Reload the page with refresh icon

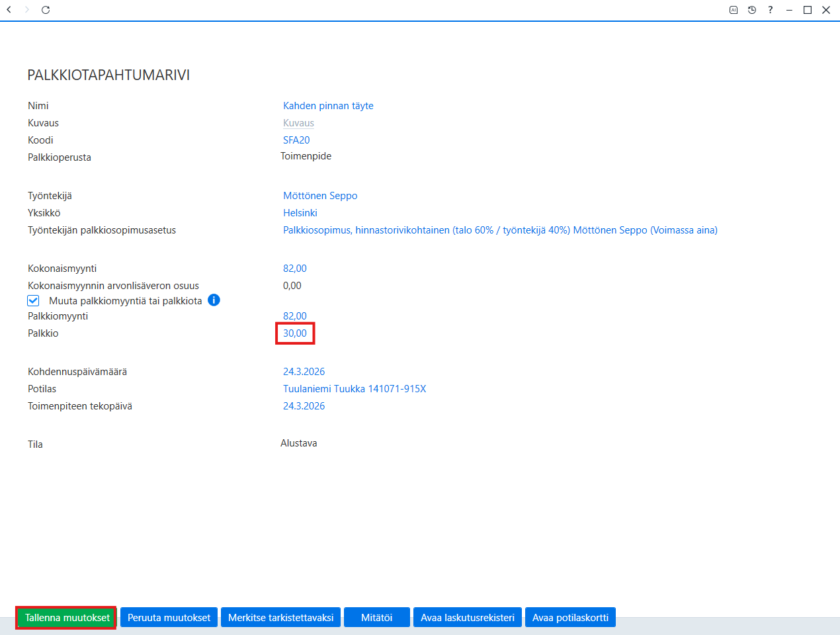[46, 10]
